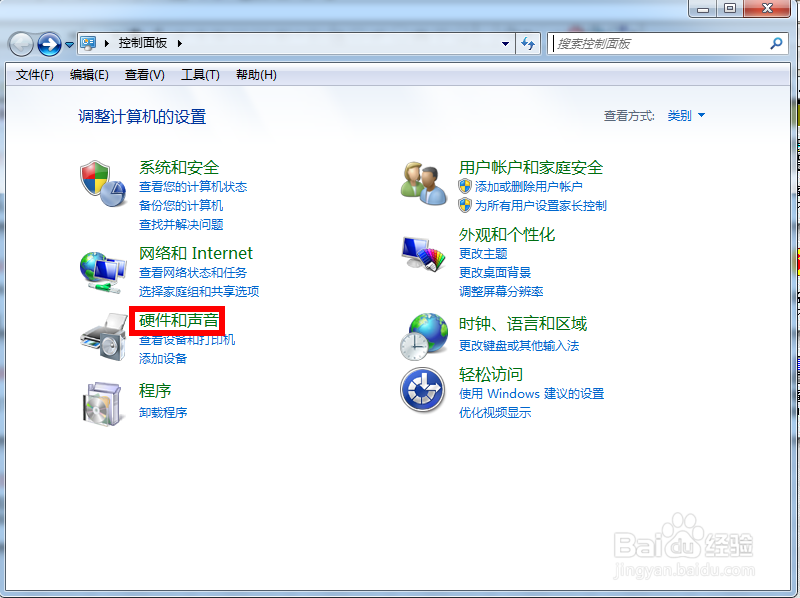This screenshot has height=598, width=800.
Task: Open the 编辑(E) menu
Action: point(89,75)
